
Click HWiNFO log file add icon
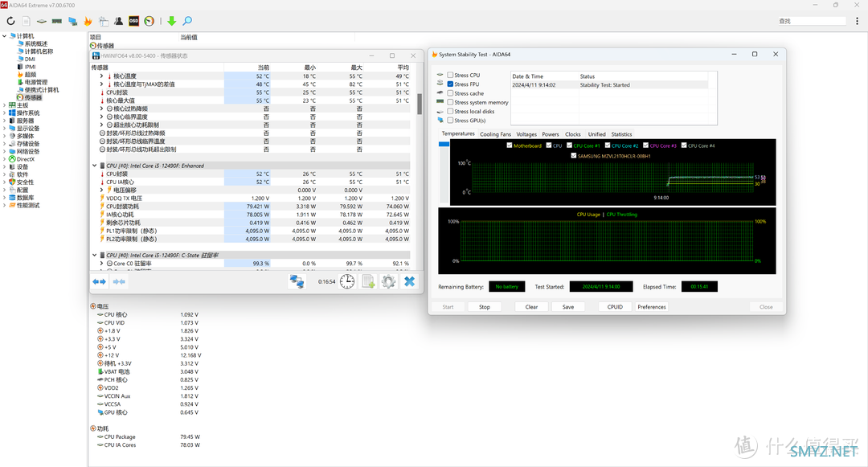click(368, 281)
